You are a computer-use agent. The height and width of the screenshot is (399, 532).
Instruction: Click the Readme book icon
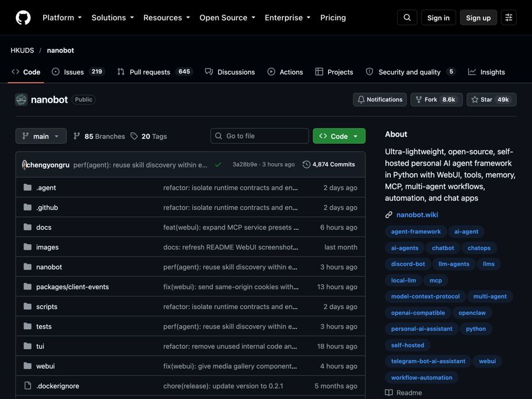(389, 392)
